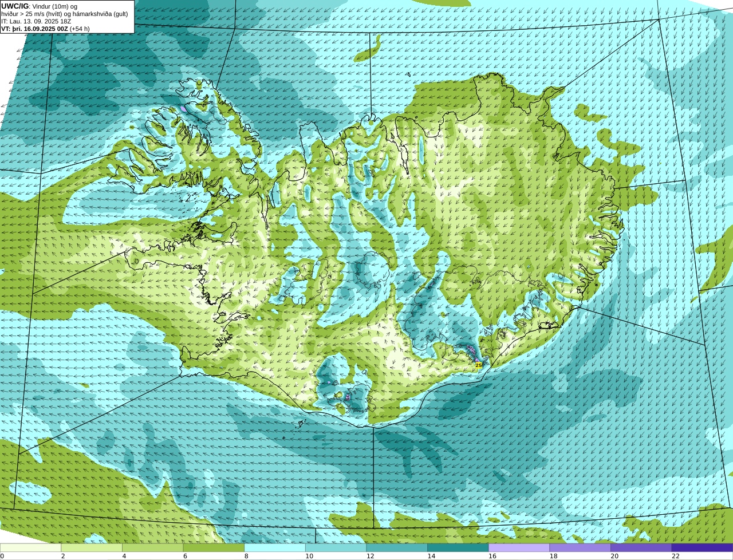Click the legend value '4'
The image size is (733, 560).
tap(124, 556)
